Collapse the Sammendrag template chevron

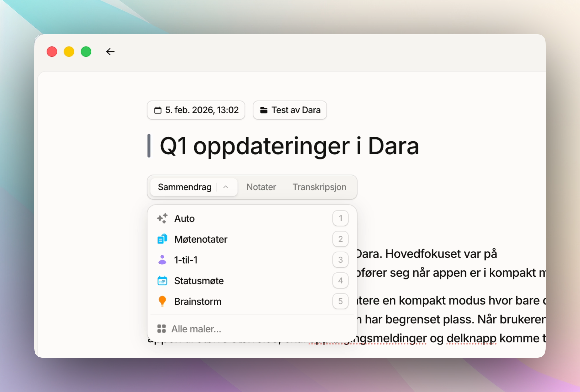[x=226, y=187]
